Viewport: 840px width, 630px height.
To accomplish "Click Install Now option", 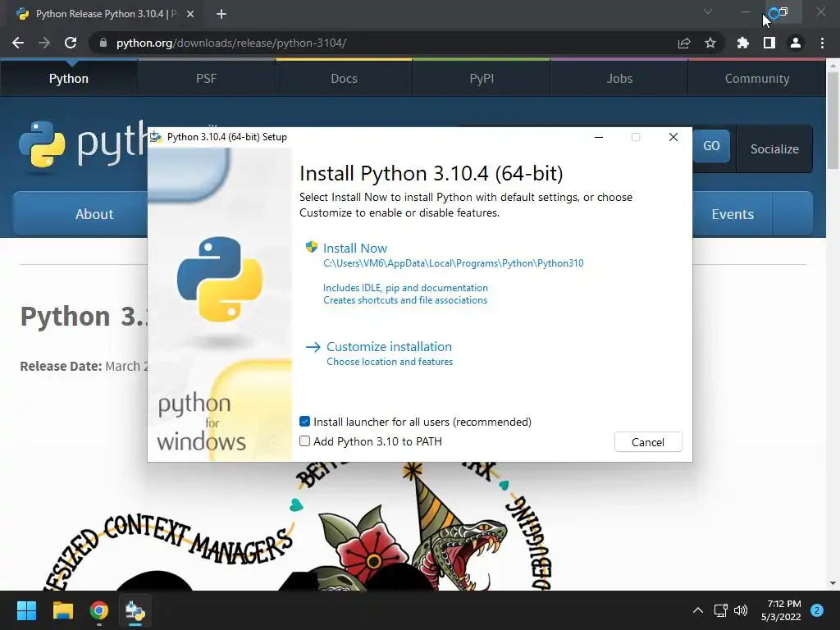I will (354, 248).
